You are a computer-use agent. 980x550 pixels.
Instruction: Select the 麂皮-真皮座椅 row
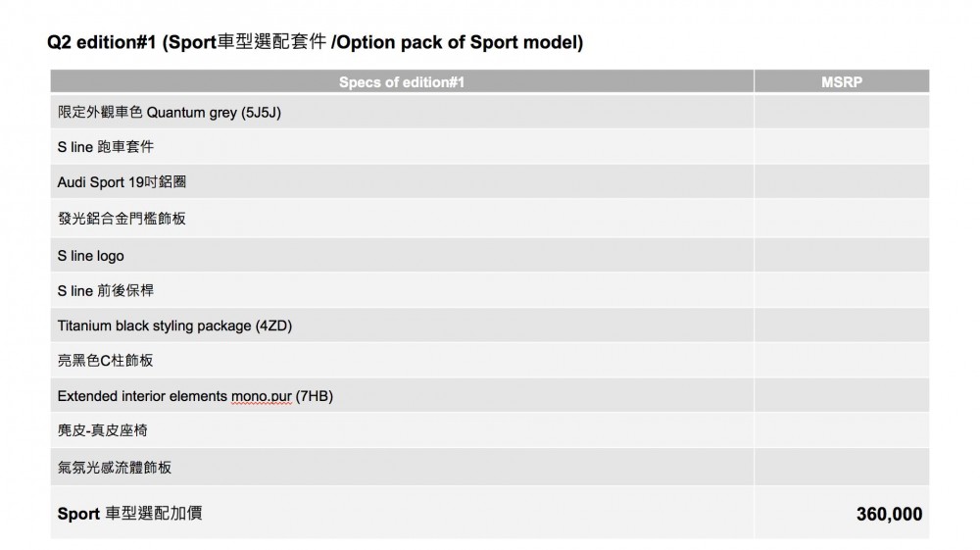pyautogui.click(x=103, y=431)
